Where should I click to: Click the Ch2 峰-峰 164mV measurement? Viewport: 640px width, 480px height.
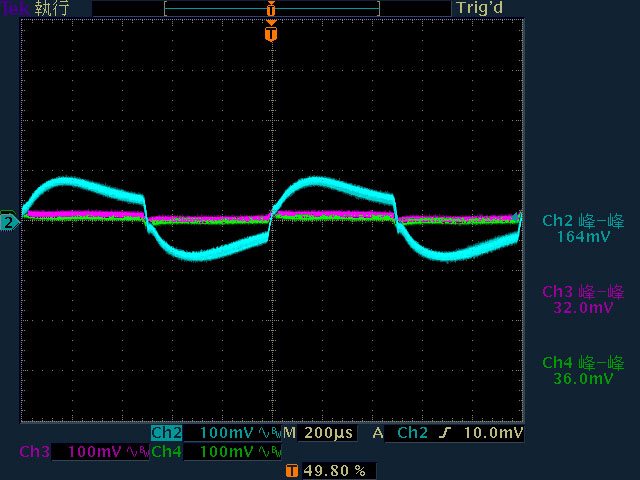(583, 228)
